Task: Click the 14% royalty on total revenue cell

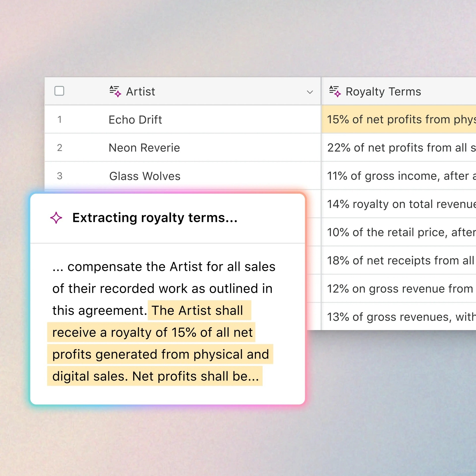Action: [399, 204]
